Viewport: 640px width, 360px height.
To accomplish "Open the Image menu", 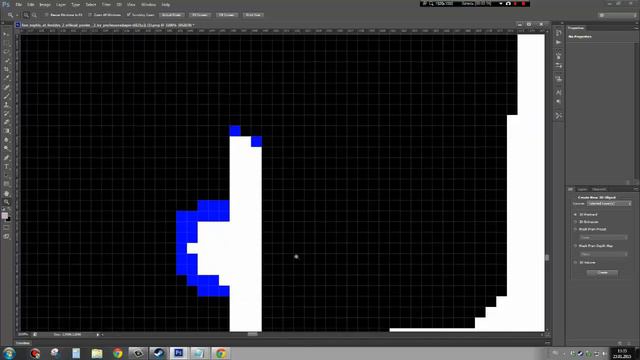I will [x=45, y=4].
